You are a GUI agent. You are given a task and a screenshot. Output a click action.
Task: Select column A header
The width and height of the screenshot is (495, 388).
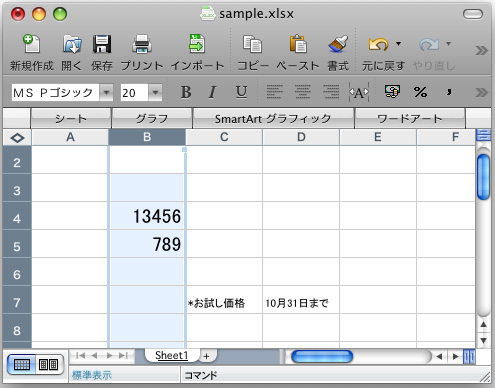(70, 137)
